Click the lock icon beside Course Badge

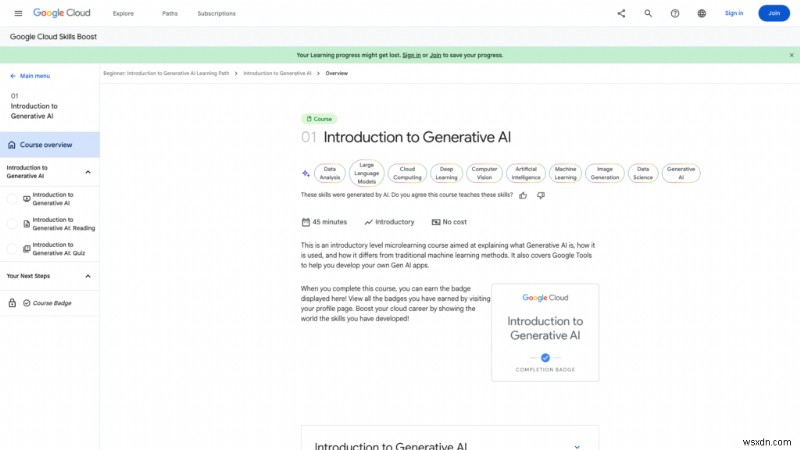12,303
